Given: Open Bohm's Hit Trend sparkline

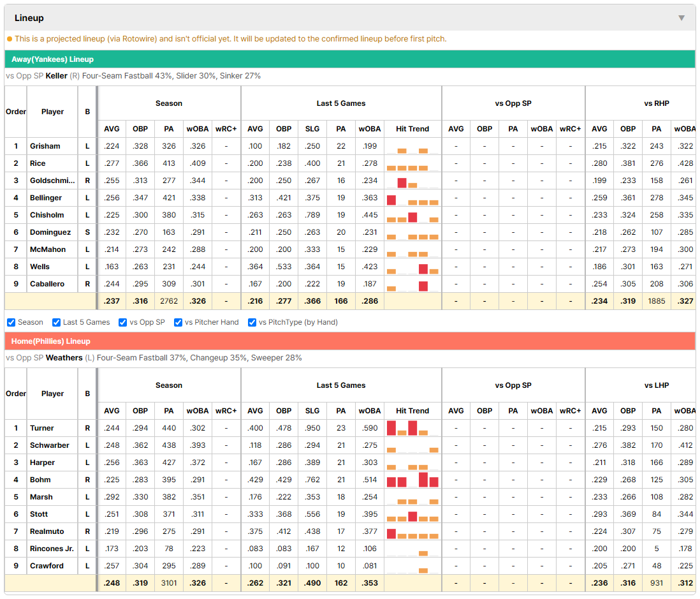Looking at the screenshot, I should (412, 480).
